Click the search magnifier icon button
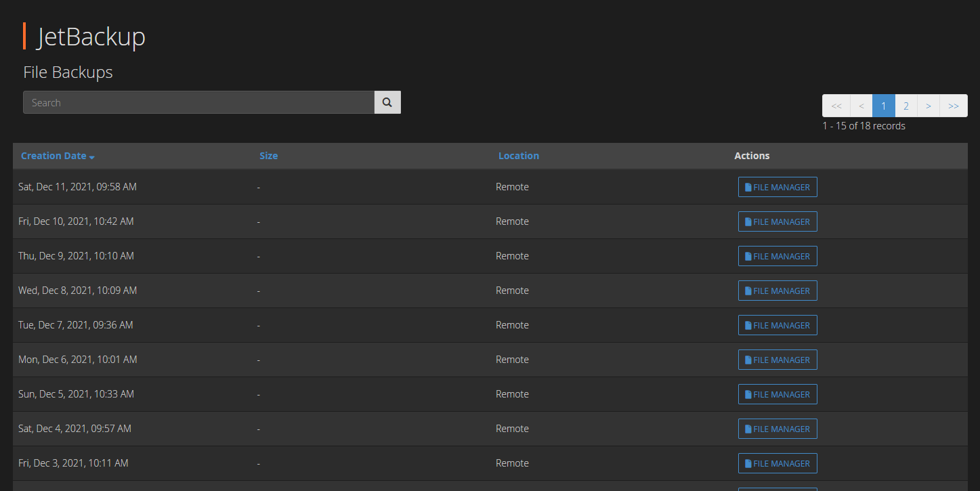Viewport: 980px width, 491px height. tap(387, 102)
